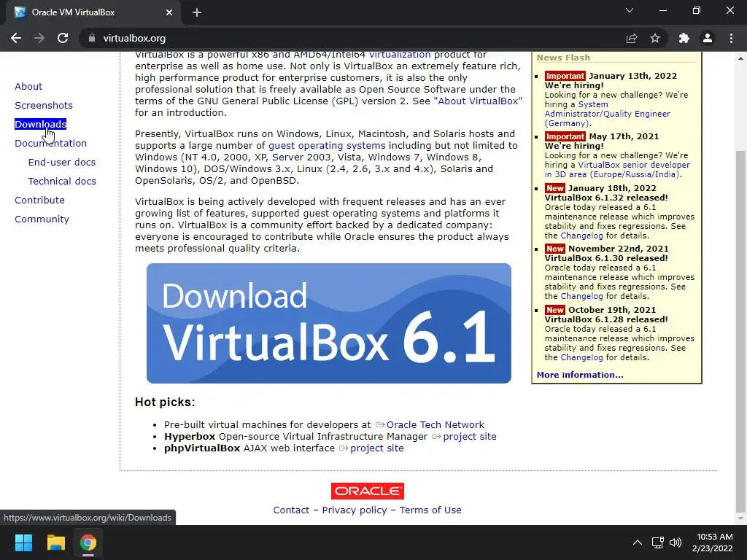Open End-user docs in sidebar

(x=62, y=163)
